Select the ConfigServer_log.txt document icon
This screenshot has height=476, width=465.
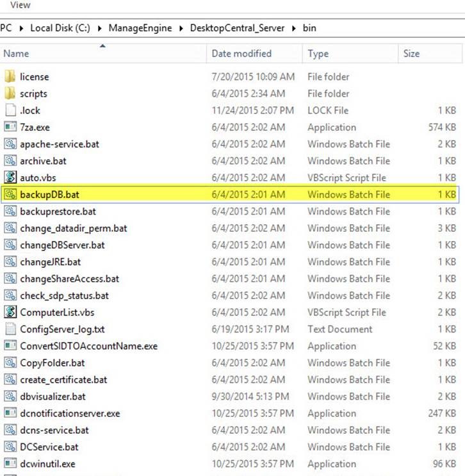[x=10, y=329]
